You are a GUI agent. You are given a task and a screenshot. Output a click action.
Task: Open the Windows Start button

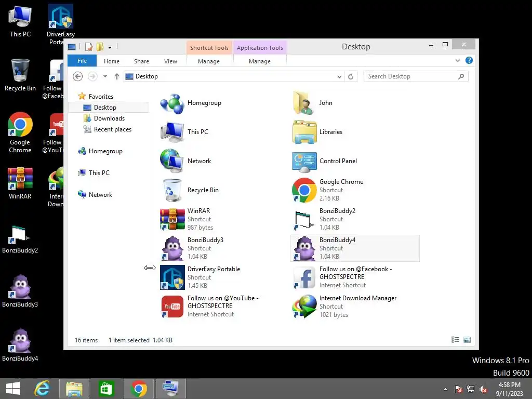tap(13, 389)
